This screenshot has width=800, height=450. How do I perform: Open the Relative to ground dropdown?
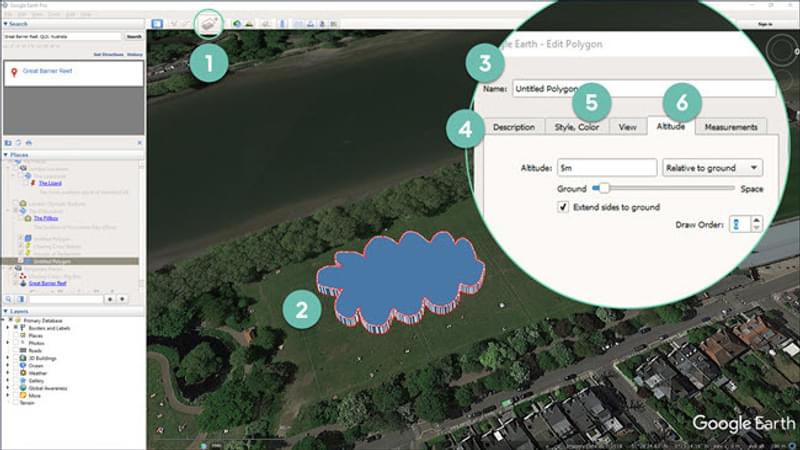(713, 168)
